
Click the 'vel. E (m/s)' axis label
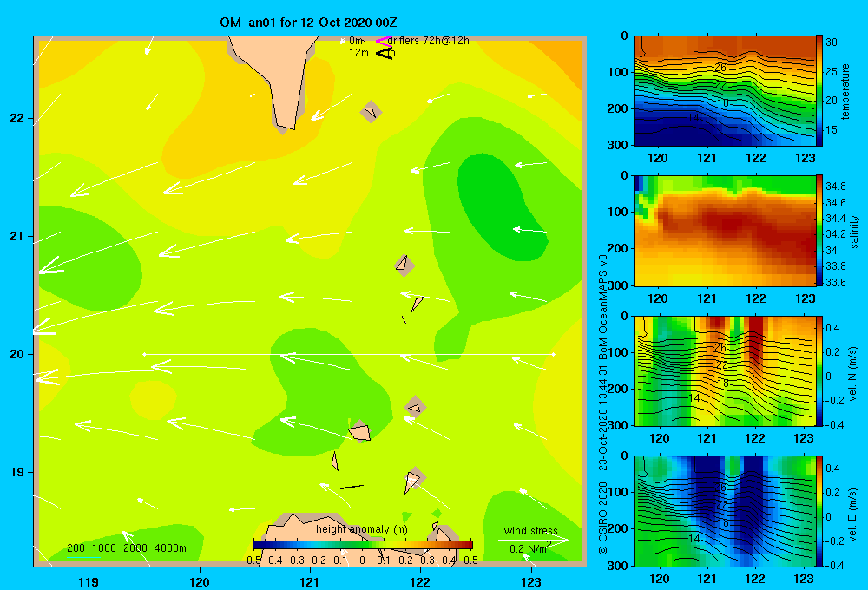(853, 514)
